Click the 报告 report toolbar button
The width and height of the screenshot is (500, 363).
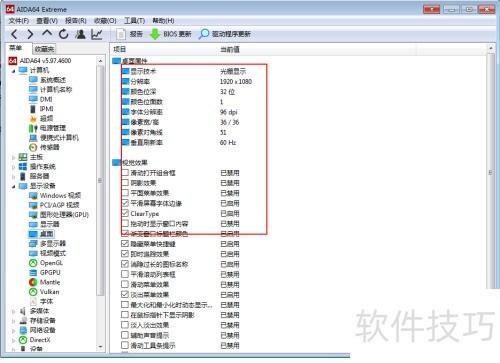129,34
